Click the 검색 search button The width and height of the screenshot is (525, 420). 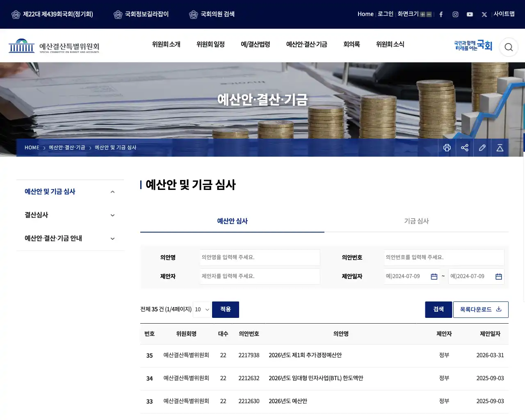(438, 310)
